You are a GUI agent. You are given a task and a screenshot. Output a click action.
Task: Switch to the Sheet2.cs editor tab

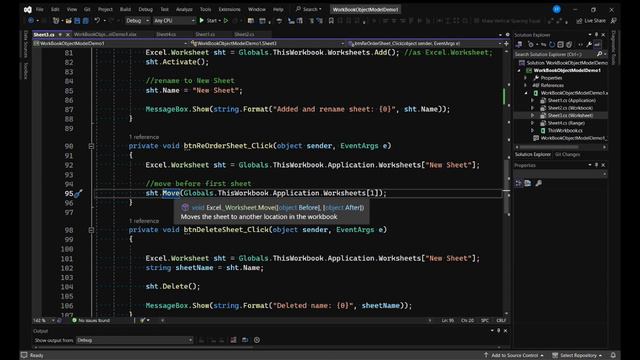pos(244,34)
